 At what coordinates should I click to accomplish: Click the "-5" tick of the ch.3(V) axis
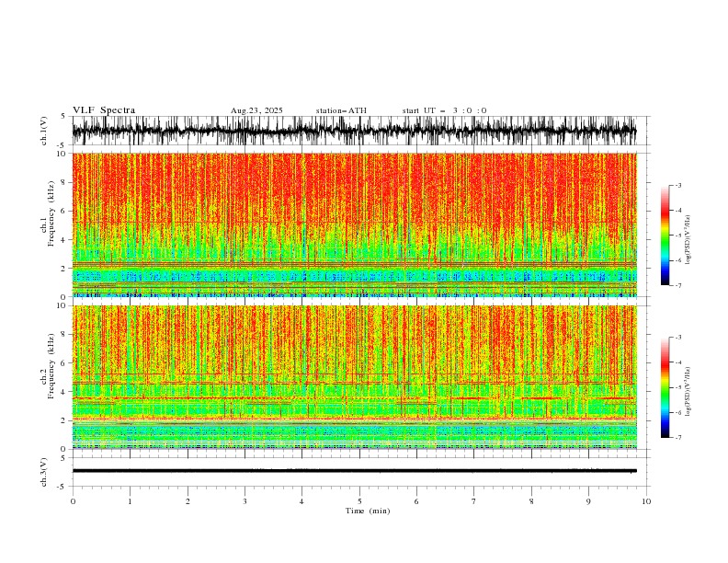pyautogui.click(x=63, y=487)
